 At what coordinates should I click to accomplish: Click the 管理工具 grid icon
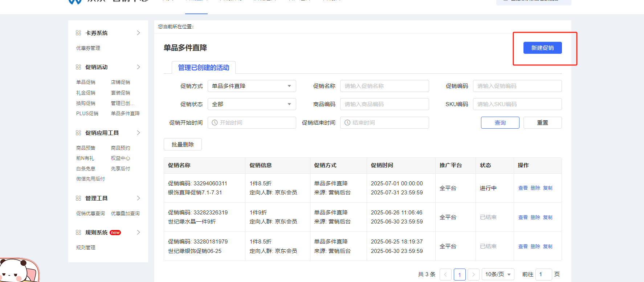[78, 198]
